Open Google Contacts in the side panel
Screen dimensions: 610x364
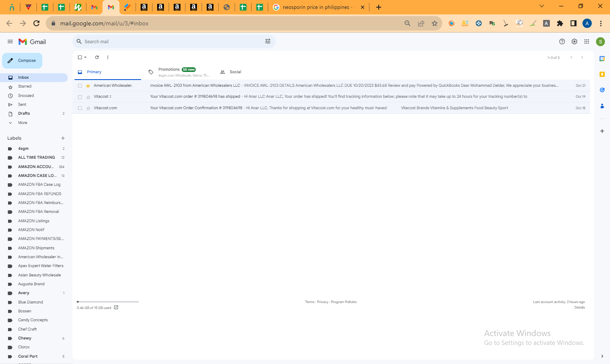pos(602,106)
